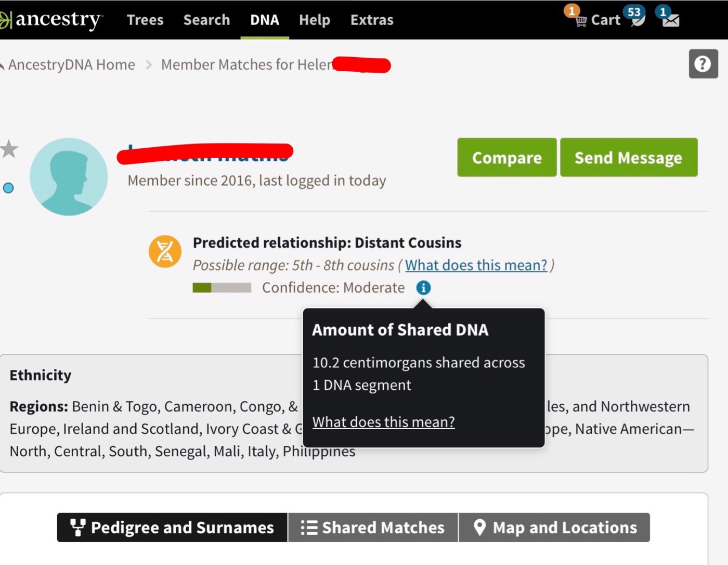The width and height of the screenshot is (728, 565).
Task: Open the Help menu
Action: pos(314,20)
